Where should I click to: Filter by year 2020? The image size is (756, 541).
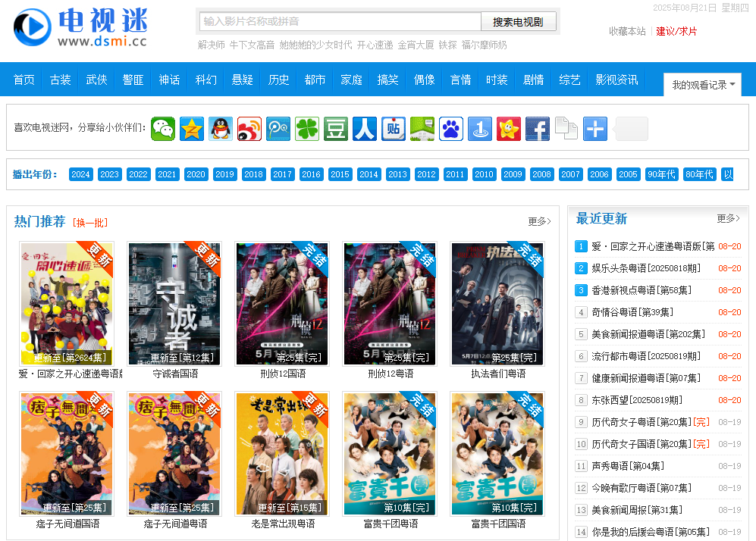pos(196,174)
